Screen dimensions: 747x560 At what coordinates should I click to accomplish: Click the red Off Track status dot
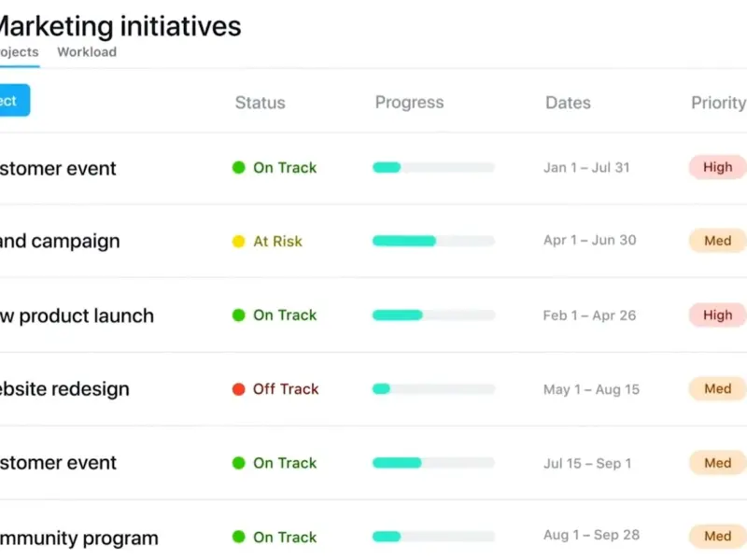238,389
